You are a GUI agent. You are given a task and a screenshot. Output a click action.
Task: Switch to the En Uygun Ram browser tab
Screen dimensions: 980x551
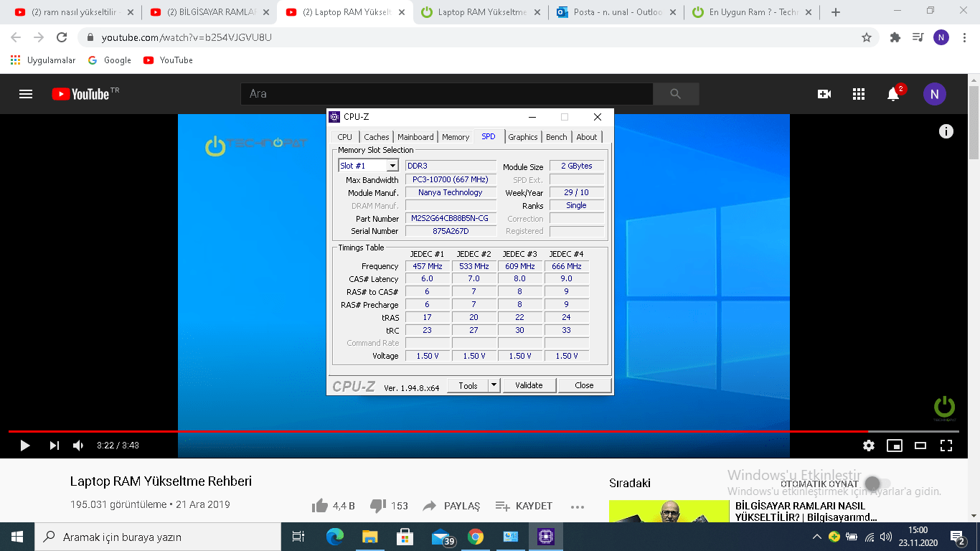click(x=751, y=12)
